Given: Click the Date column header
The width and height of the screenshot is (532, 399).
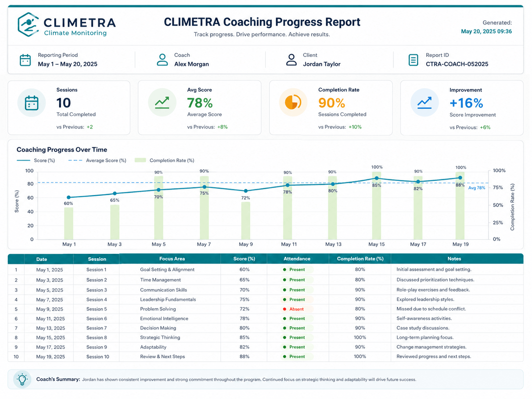Looking at the screenshot, I should tap(42, 259).
